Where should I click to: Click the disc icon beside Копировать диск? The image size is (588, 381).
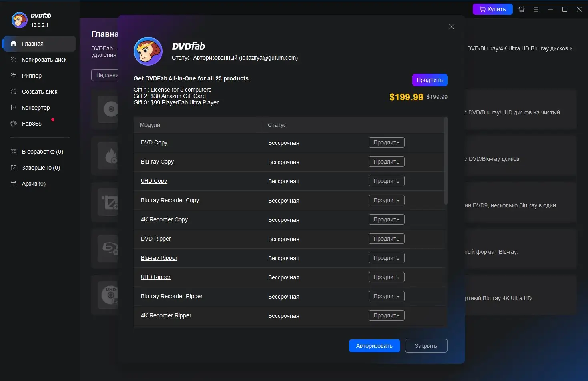pyautogui.click(x=14, y=60)
